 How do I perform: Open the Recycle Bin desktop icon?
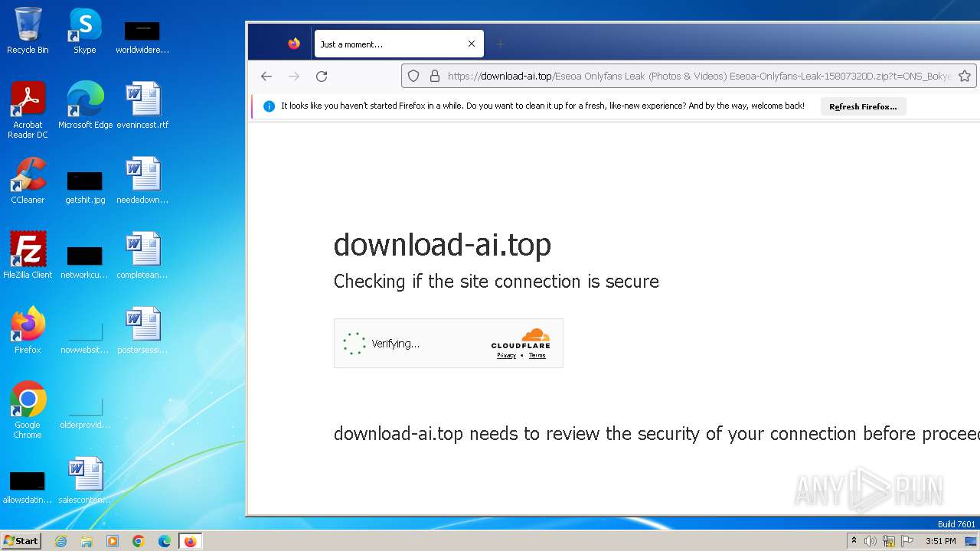point(28,31)
